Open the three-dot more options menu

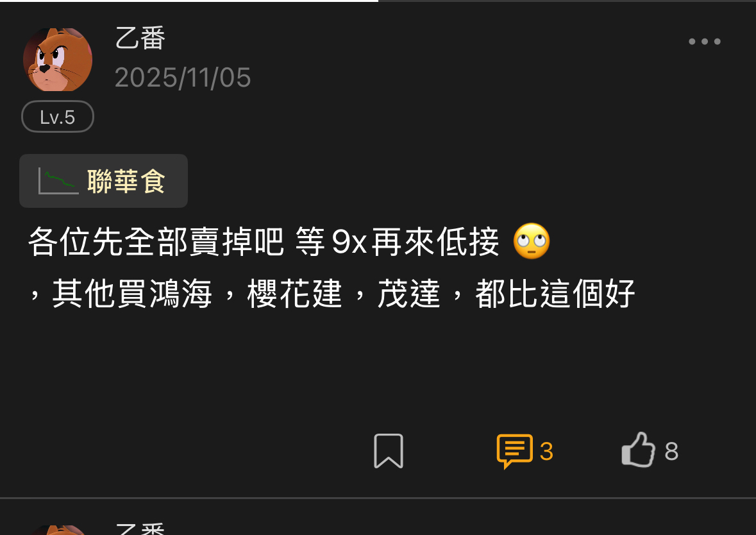tap(705, 42)
